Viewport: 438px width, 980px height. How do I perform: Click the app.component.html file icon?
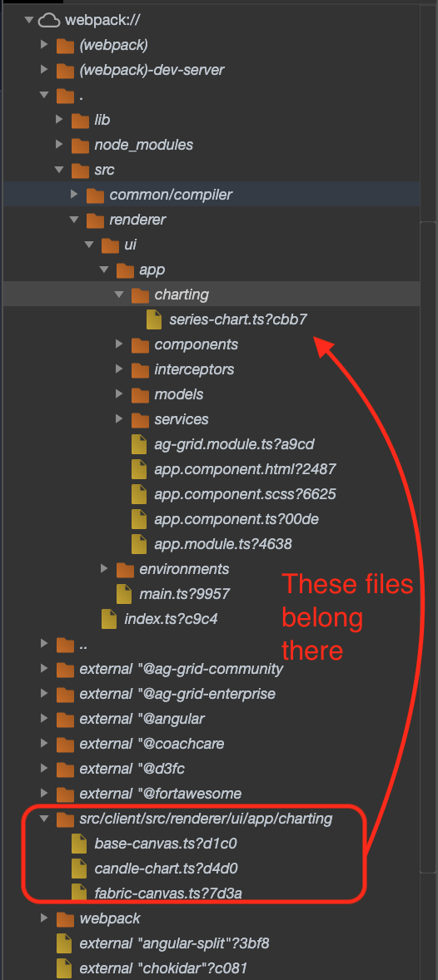tap(139, 469)
